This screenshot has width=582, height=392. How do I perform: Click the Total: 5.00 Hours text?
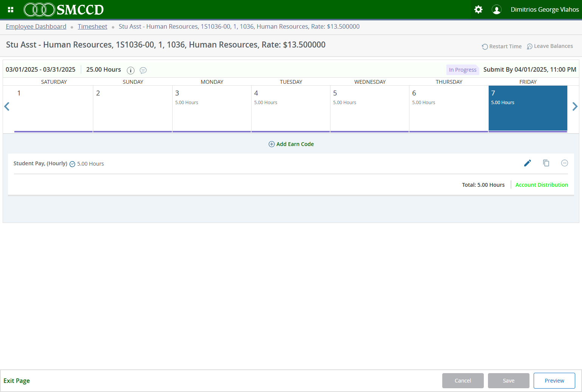pos(483,185)
